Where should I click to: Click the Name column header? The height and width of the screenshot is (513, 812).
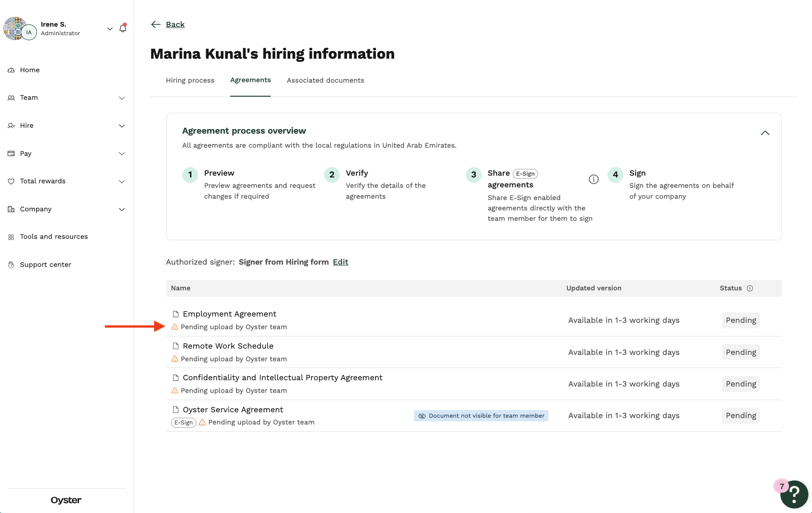pos(181,288)
